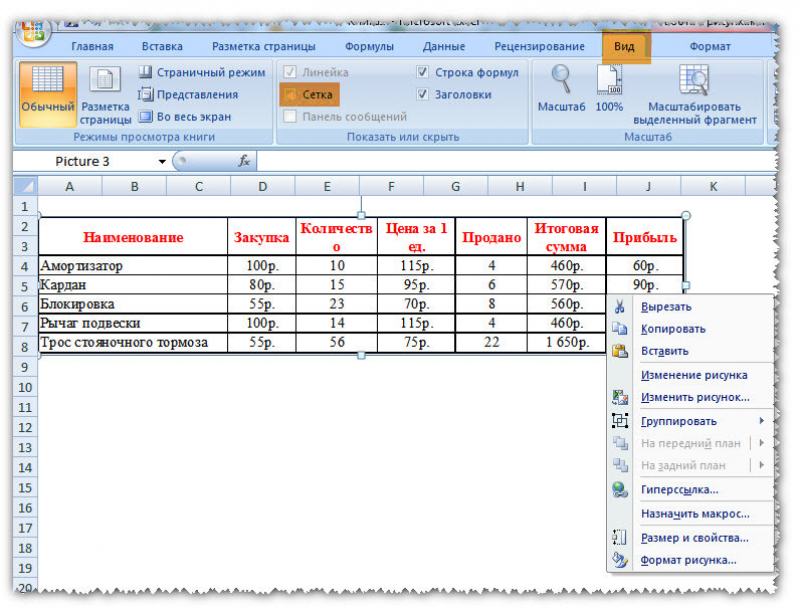Uncheck the Строка формул checkbox
The height and width of the screenshot is (614, 800).
click(x=422, y=72)
